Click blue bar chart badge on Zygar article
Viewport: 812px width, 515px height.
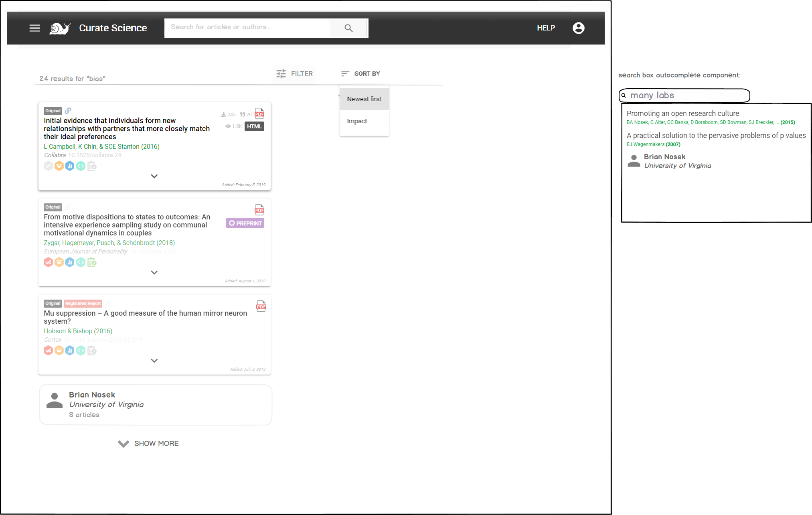(x=70, y=262)
